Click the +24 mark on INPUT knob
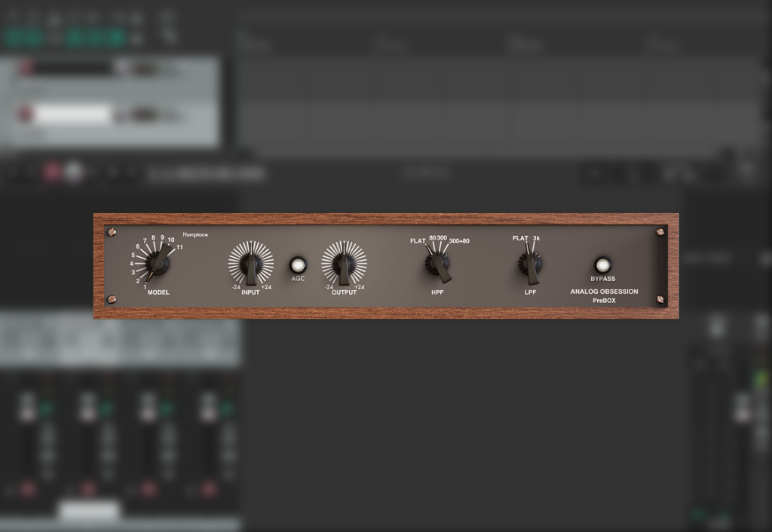The width and height of the screenshot is (772, 532). click(x=266, y=287)
